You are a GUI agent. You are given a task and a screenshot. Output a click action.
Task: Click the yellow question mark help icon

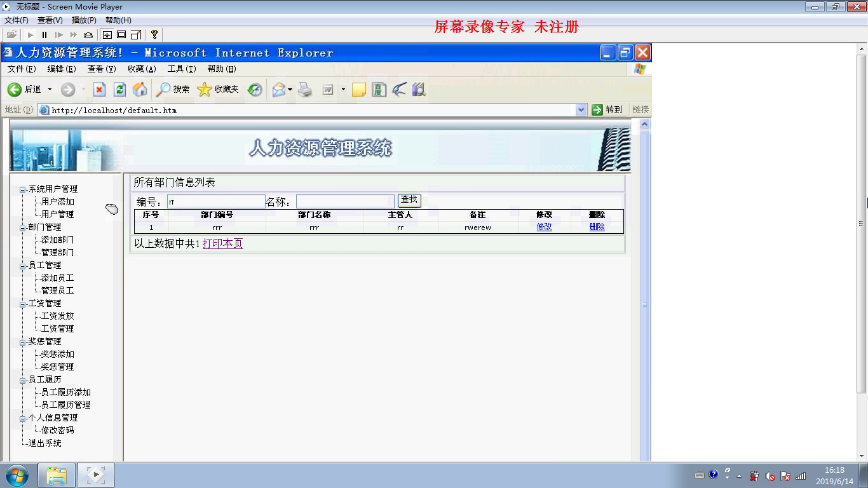click(x=154, y=35)
